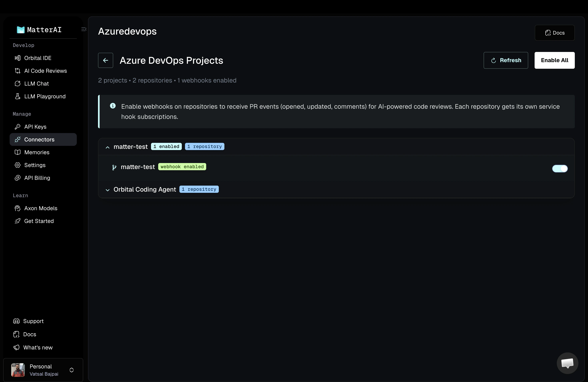Open Orbital IDE from the sidebar
This screenshot has height=382, width=588.
38,58
